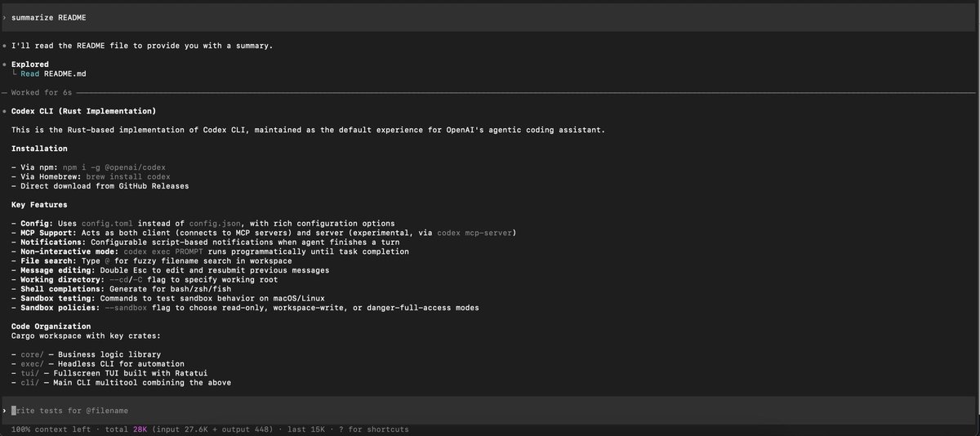Image resolution: width=980 pixels, height=436 pixels.
Task: Click the 'Non-interactive mode:' label
Action: [x=69, y=251]
